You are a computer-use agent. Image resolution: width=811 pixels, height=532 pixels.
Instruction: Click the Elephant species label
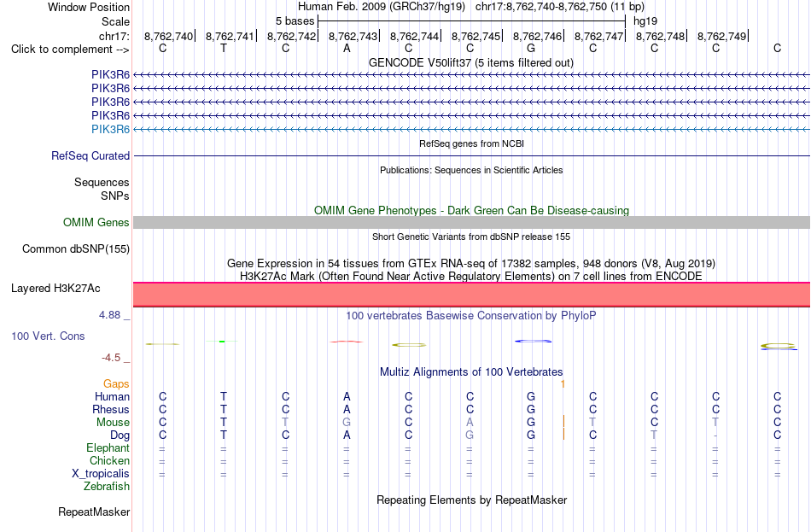[108, 448]
